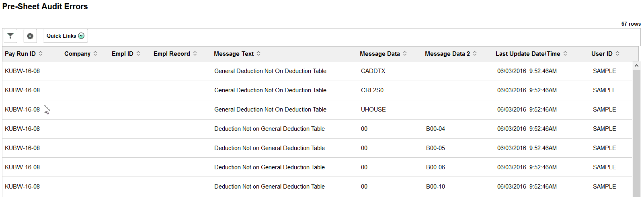Sort by Message Text sort arrows
Viewport: 644px width, 197px height.
tap(258, 53)
